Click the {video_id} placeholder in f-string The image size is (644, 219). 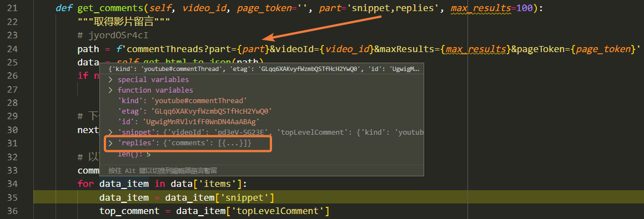point(346,49)
